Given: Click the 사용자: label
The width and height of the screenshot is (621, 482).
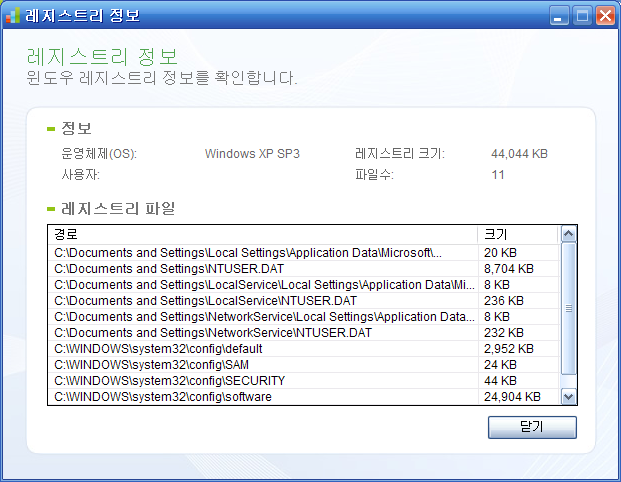Looking at the screenshot, I should tap(80, 175).
